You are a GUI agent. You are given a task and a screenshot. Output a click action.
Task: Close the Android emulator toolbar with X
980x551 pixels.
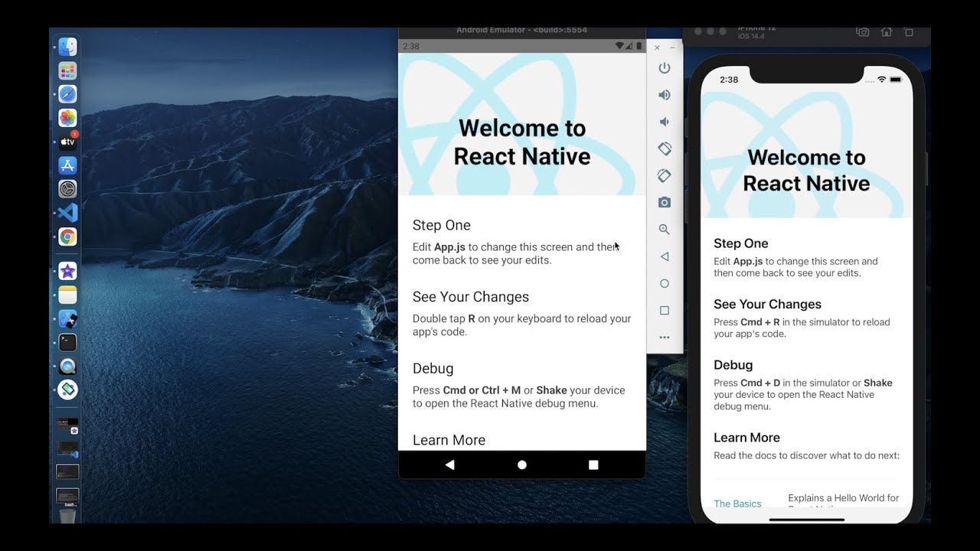point(657,47)
